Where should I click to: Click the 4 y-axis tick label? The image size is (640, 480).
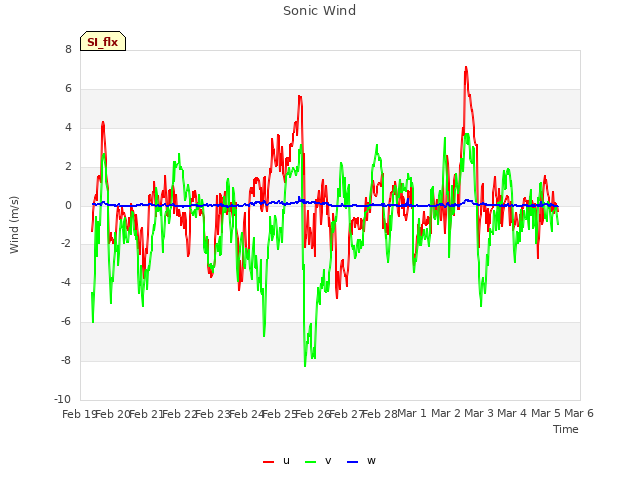(x=68, y=128)
